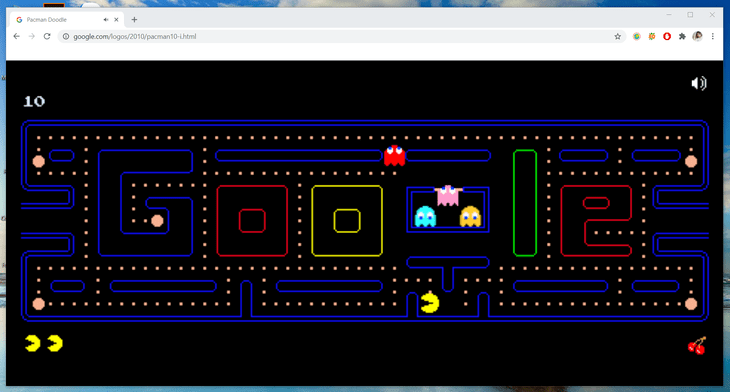Open the Chrome profile avatar

pyautogui.click(x=697, y=36)
